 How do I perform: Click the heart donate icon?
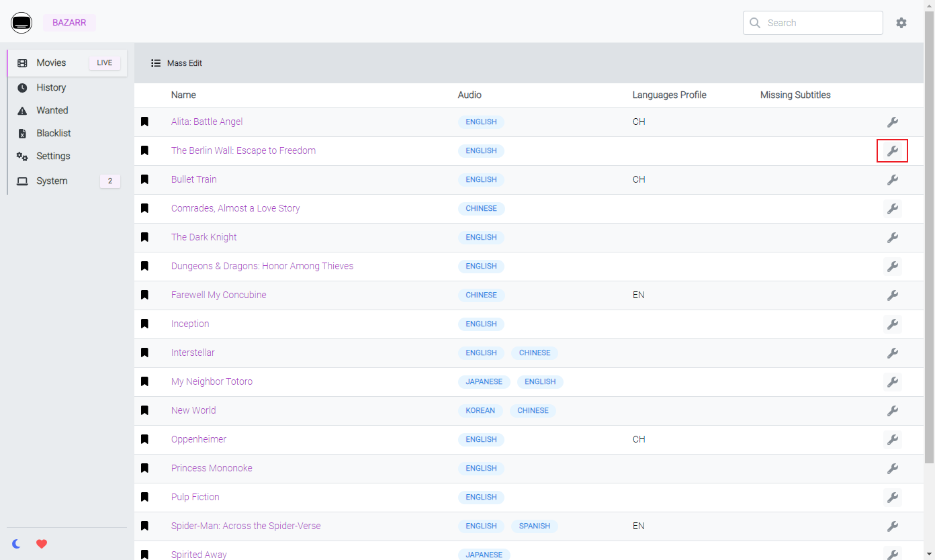pyautogui.click(x=42, y=544)
